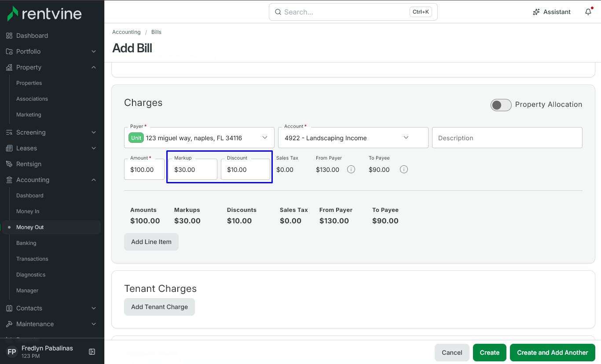The height and width of the screenshot is (364, 601).
Task: Expand the Leases menu chevron
Action: [x=94, y=148]
